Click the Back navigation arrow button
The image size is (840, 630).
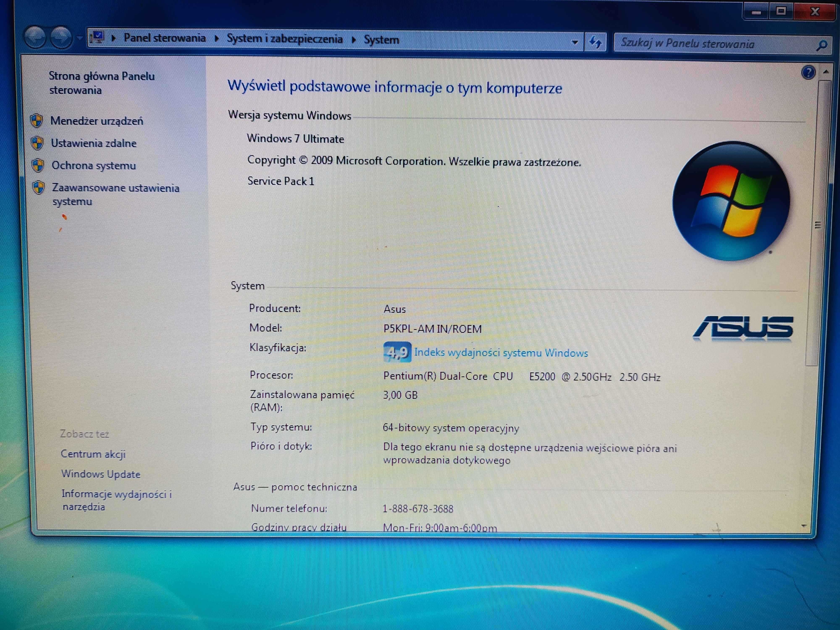tap(35, 37)
